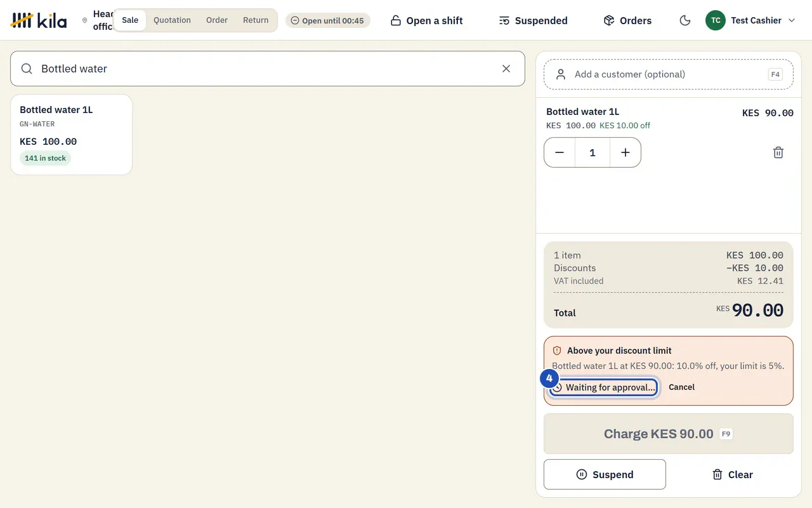Switch to the Quotation tab
This screenshot has height=508, width=812.
[172, 20]
